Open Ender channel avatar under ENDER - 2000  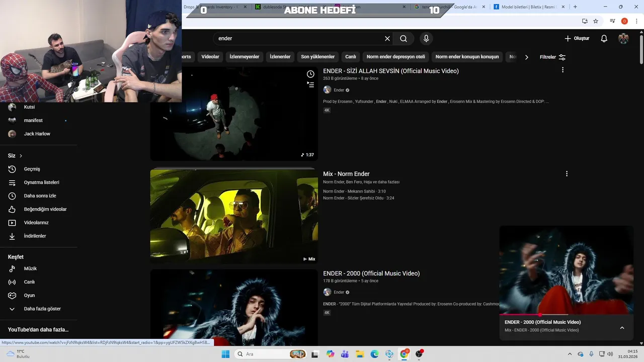coord(327,292)
